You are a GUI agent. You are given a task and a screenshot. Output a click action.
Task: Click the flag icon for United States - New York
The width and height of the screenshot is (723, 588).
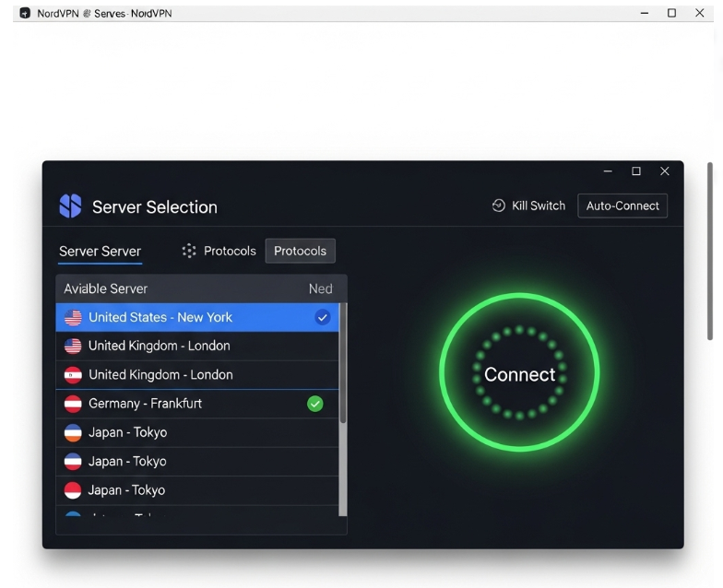click(x=73, y=317)
